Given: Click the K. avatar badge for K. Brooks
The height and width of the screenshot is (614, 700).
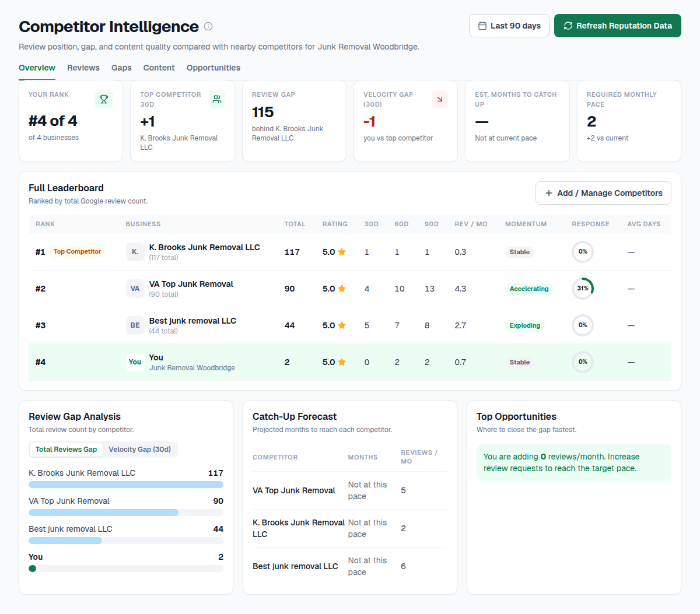Looking at the screenshot, I should click(135, 252).
